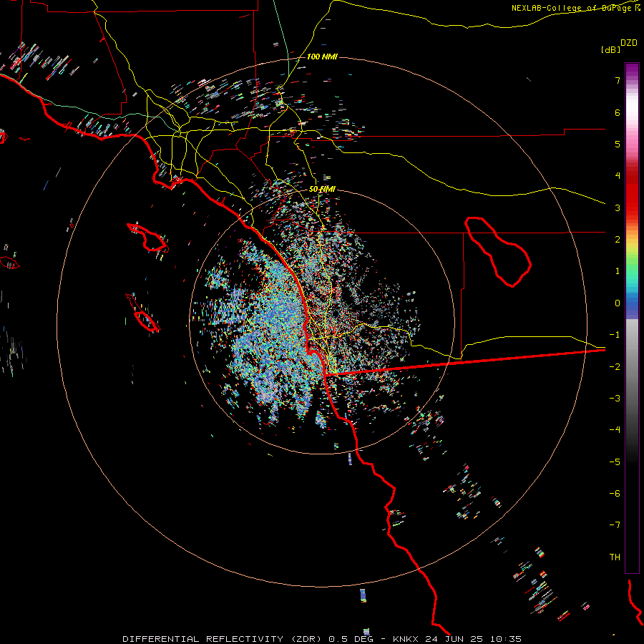Image resolution: width=644 pixels, height=644 pixels.
Task: Click the DZD product label above color bar
Action: pyautogui.click(x=629, y=43)
